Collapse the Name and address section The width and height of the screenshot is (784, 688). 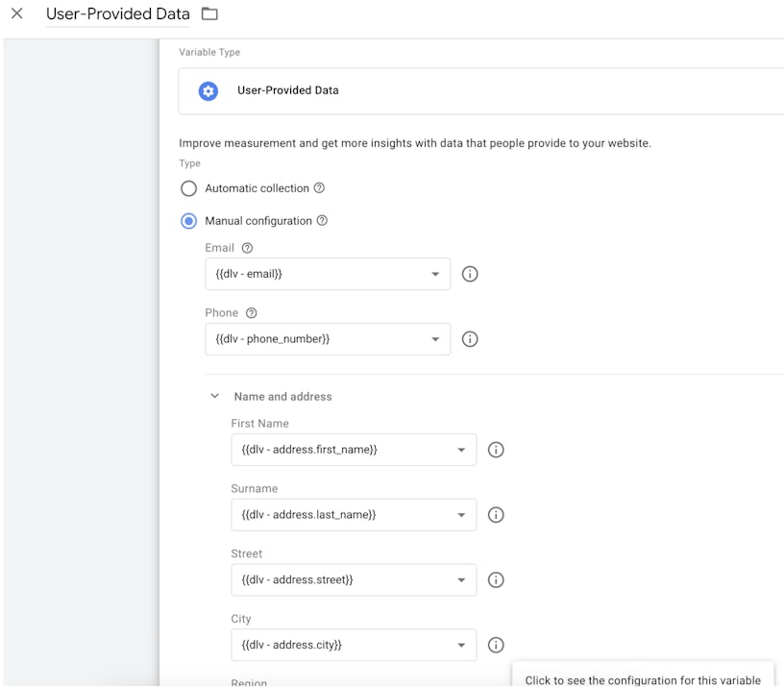click(x=215, y=396)
